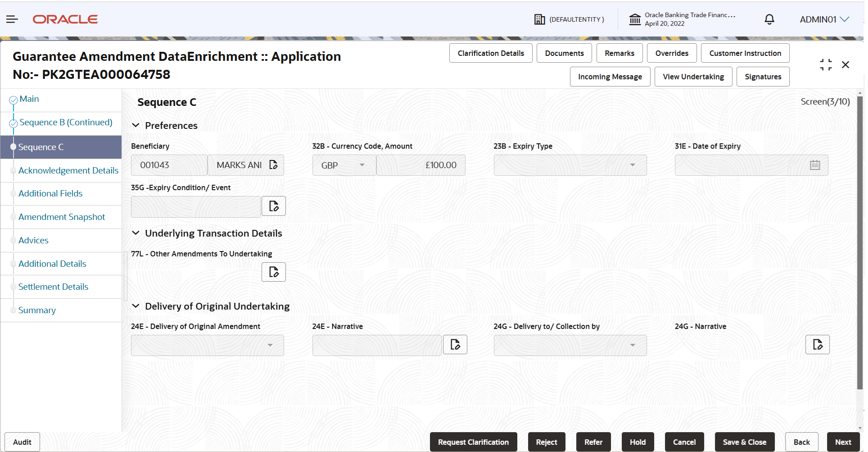Open the Remarks panel
Viewport: 868px width, 452px height.
click(x=619, y=53)
